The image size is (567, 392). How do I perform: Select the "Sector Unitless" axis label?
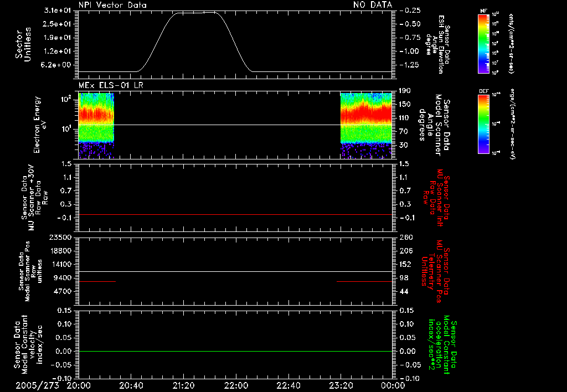[23, 44]
